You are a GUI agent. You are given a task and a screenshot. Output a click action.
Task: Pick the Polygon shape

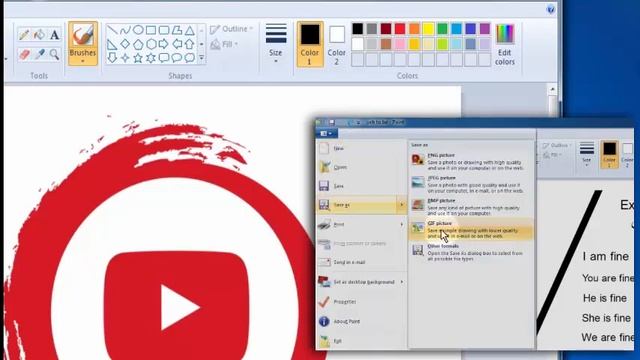pyautogui.click(x=177, y=30)
